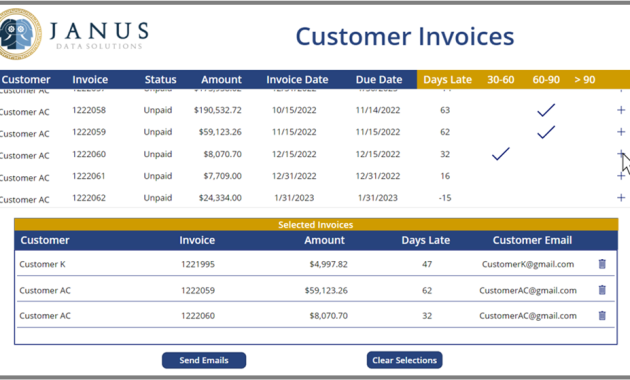Click invoice 1222060 in the Selected Invoices list
This screenshot has width=630, height=380.
pyautogui.click(x=198, y=316)
